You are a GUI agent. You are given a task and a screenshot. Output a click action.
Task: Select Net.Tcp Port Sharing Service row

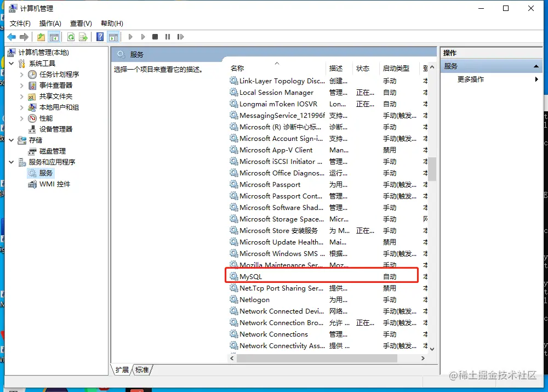328,288
